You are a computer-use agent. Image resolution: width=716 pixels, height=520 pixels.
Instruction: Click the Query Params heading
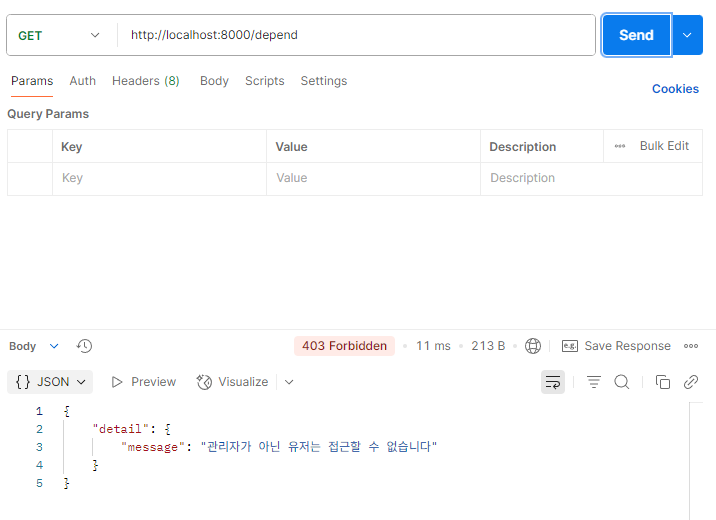(48, 114)
